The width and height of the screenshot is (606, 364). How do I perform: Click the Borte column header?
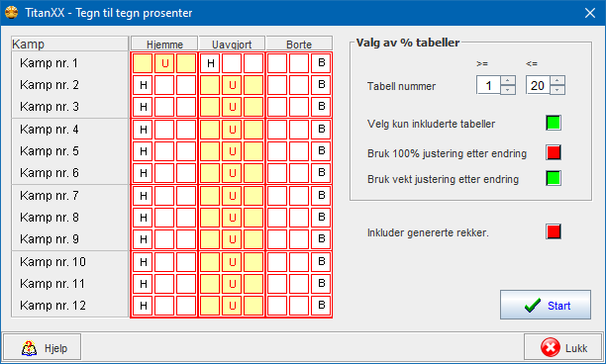[x=299, y=44]
